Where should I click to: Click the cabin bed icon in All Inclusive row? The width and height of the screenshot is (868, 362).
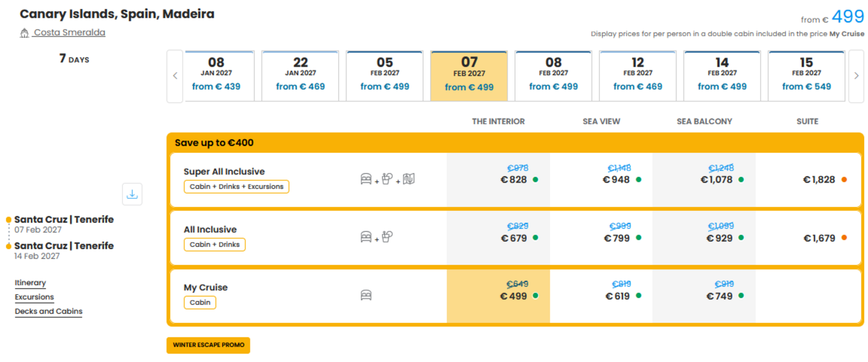click(366, 237)
